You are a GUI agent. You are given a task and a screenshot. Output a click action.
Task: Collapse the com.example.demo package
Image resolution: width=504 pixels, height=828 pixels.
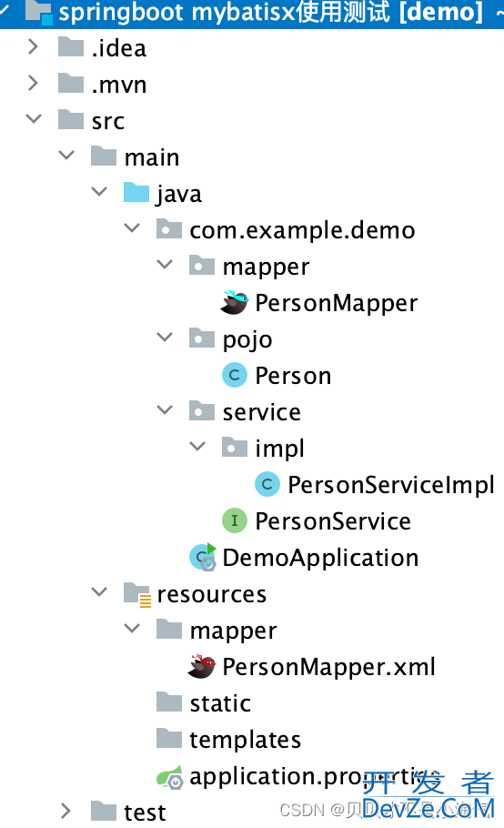pyautogui.click(x=132, y=228)
